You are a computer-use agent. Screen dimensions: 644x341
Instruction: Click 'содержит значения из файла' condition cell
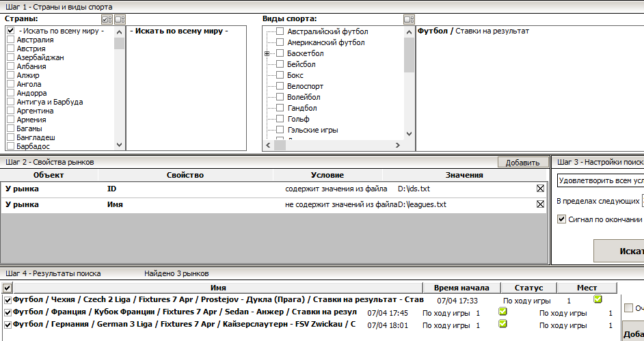(x=336, y=189)
